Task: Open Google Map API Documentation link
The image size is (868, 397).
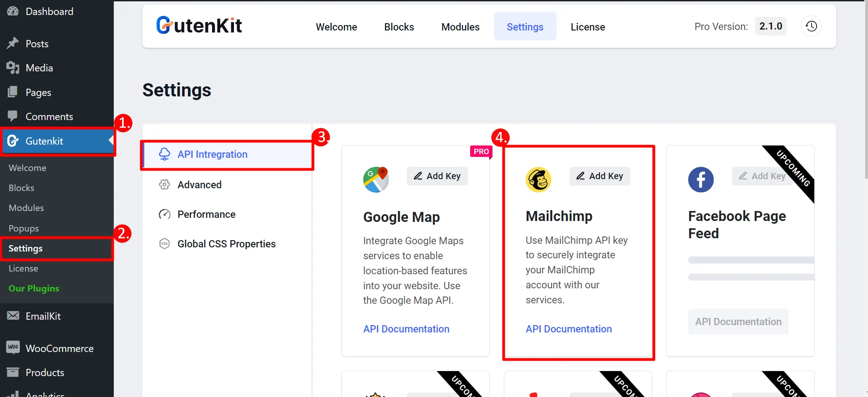Action: coord(406,329)
